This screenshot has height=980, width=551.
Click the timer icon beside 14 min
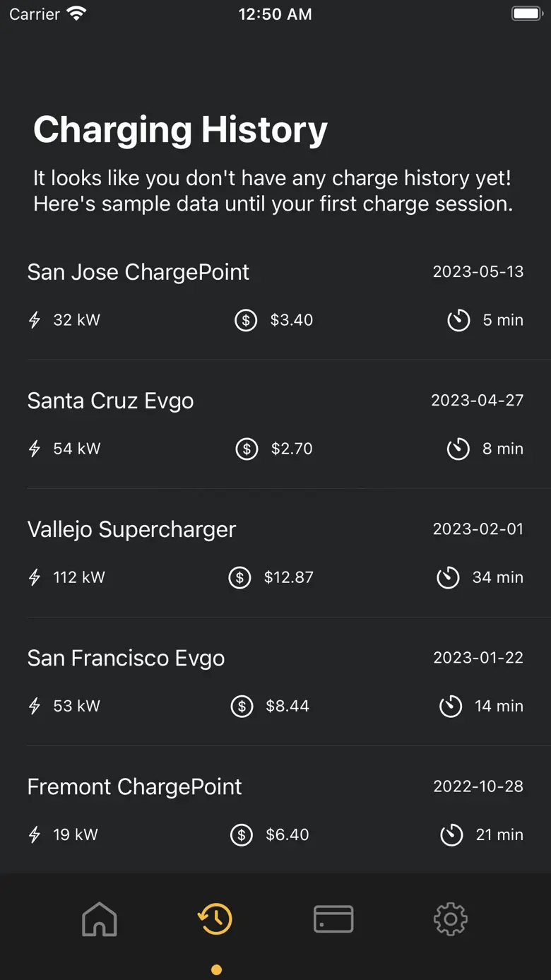pyautogui.click(x=451, y=706)
